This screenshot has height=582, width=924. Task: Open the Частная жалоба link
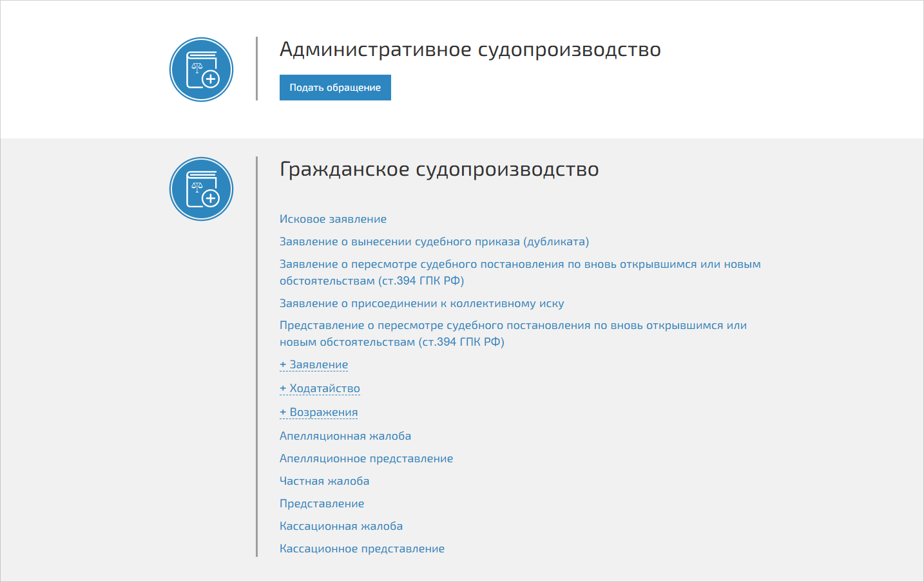(325, 481)
